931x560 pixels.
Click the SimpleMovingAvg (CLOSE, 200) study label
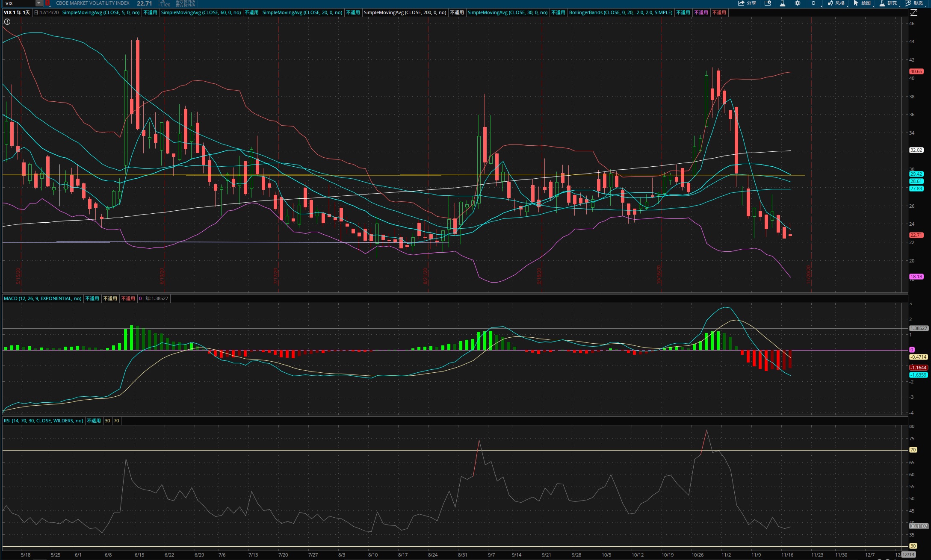[x=405, y=12]
